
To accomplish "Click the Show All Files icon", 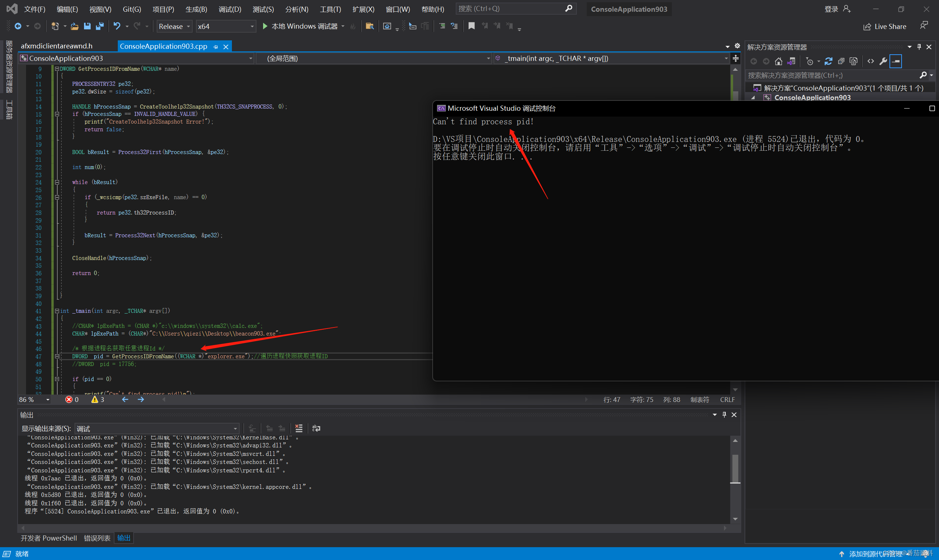I will [x=853, y=61].
